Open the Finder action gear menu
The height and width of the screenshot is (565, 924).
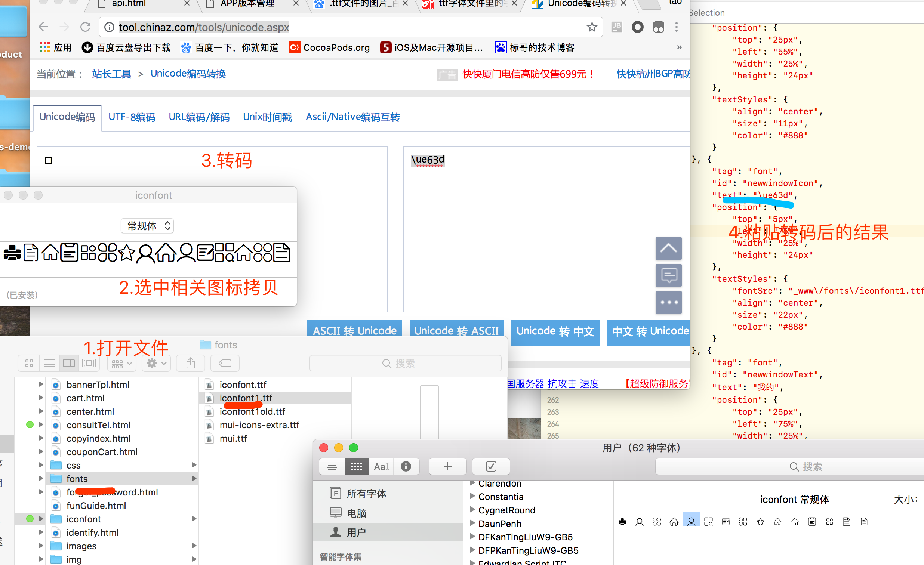pyautogui.click(x=156, y=363)
